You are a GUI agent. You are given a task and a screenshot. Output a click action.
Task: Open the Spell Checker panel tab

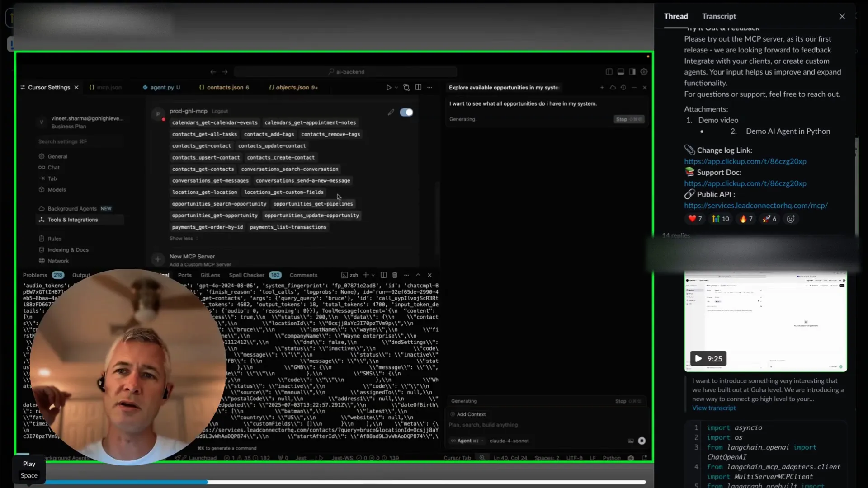pos(246,275)
